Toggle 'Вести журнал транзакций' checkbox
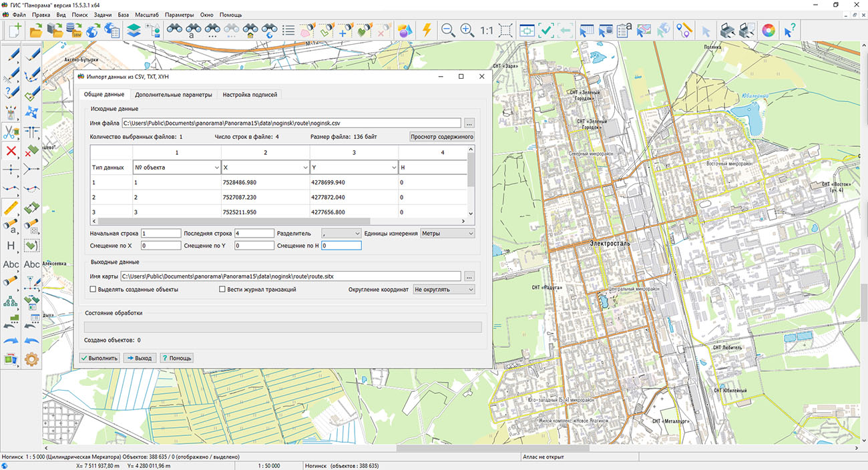Image resolution: width=868 pixels, height=470 pixels. (x=222, y=290)
